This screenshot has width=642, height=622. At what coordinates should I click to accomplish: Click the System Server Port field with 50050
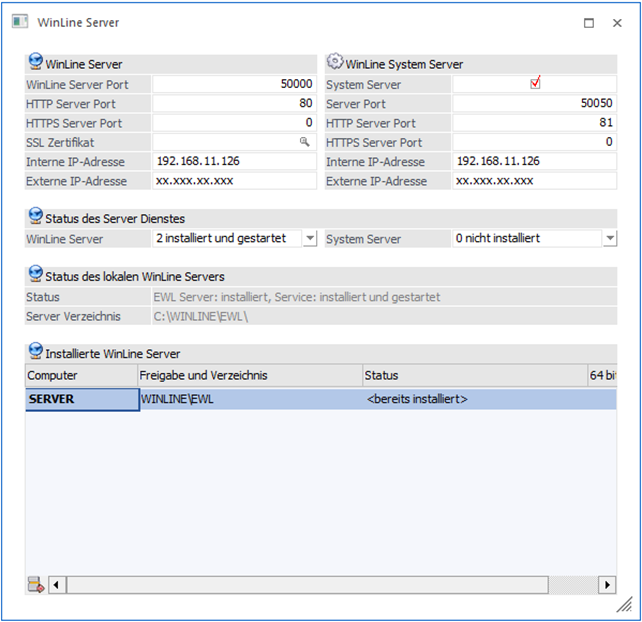click(x=534, y=103)
